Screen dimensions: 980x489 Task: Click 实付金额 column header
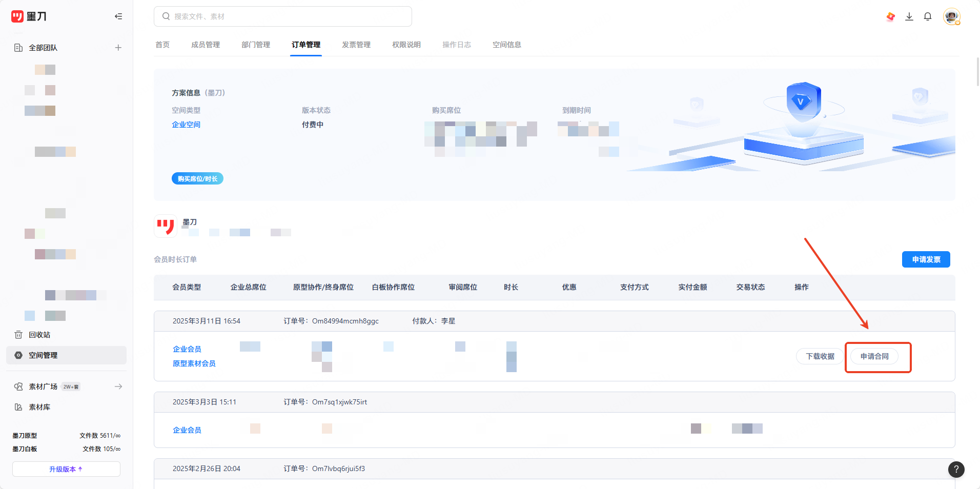click(693, 287)
